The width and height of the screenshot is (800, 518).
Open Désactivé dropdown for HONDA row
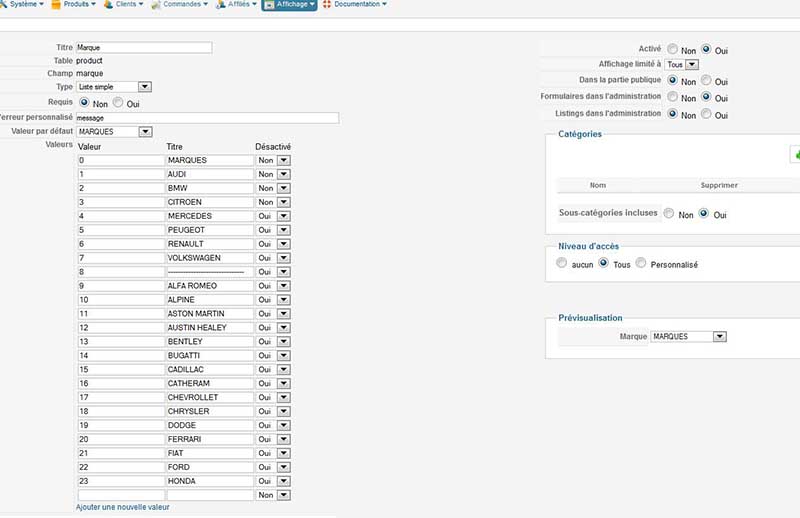[x=273, y=481]
